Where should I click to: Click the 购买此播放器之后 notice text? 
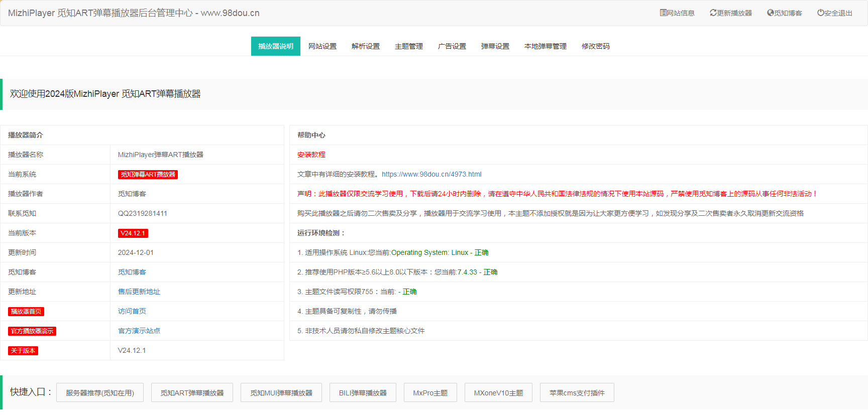[551, 213]
